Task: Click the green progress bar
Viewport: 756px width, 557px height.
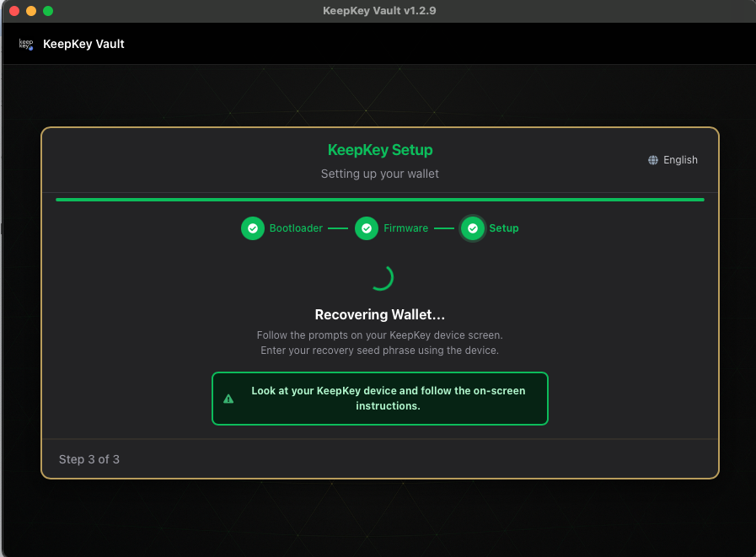Action: (x=380, y=200)
